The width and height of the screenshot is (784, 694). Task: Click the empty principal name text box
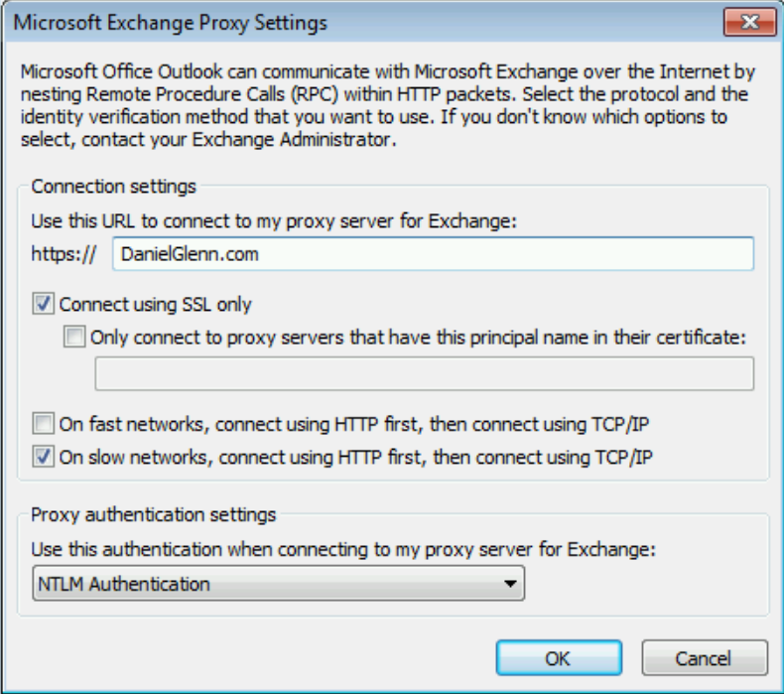[x=424, y=373]
